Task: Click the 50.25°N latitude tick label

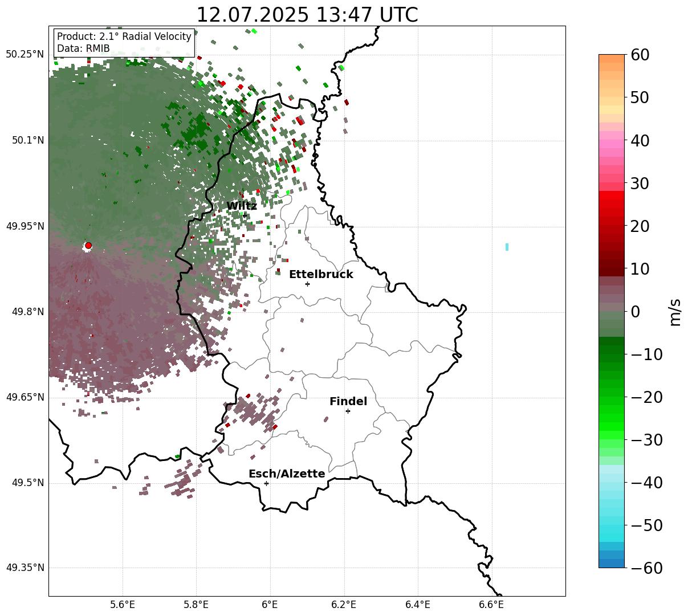Action: click(25, 55)
